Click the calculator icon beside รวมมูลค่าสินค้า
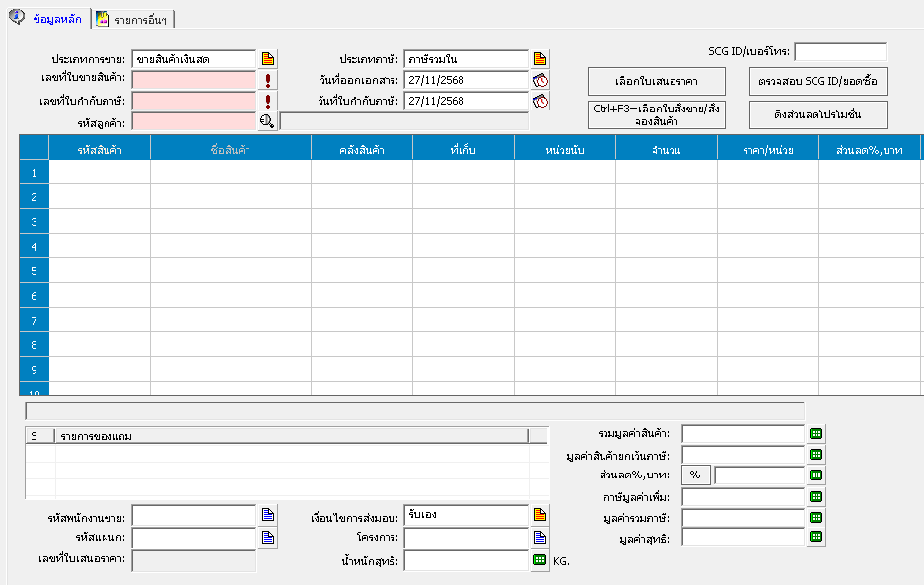The height and width of the screenshot is (585, 924). [817, 434]
